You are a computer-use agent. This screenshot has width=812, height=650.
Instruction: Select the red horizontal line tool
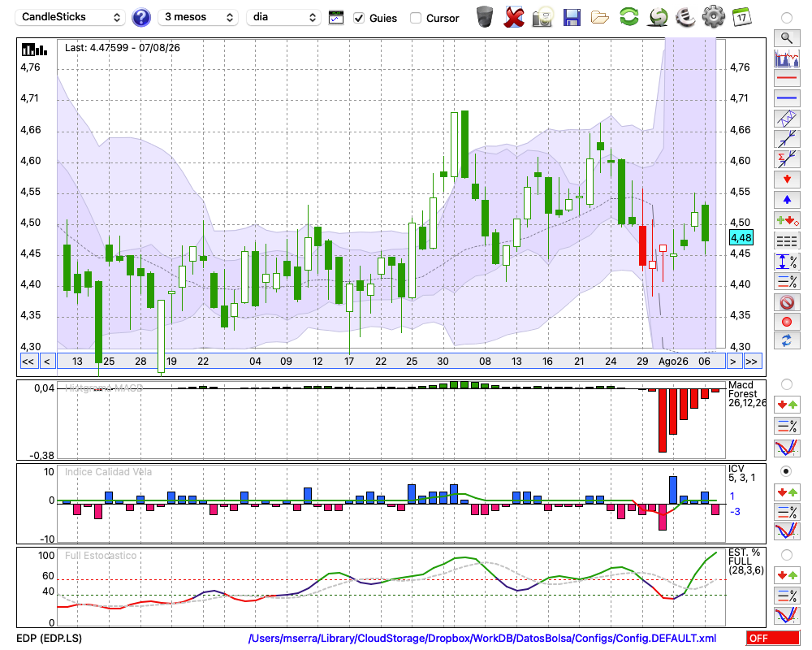[787, 78]
